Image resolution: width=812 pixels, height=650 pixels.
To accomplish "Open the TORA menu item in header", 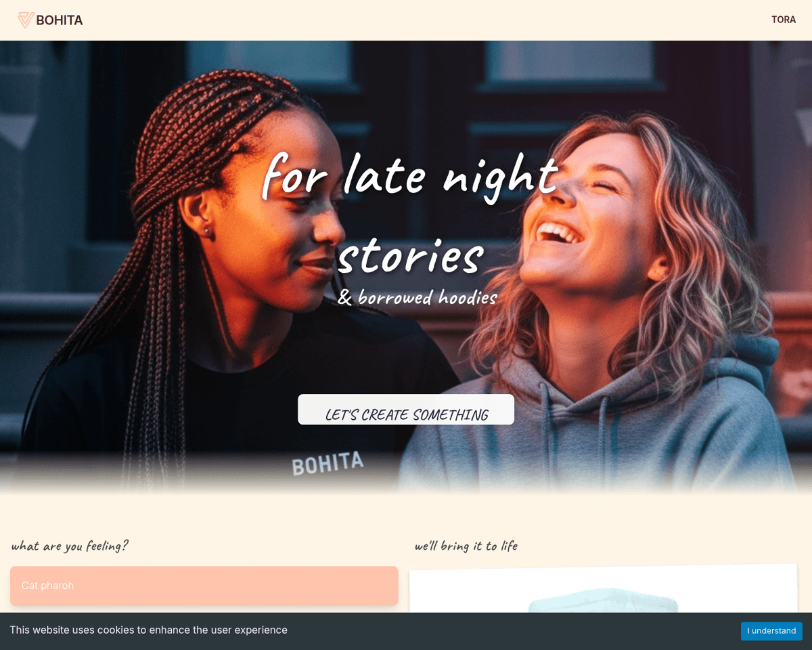I will coord(784,20).
